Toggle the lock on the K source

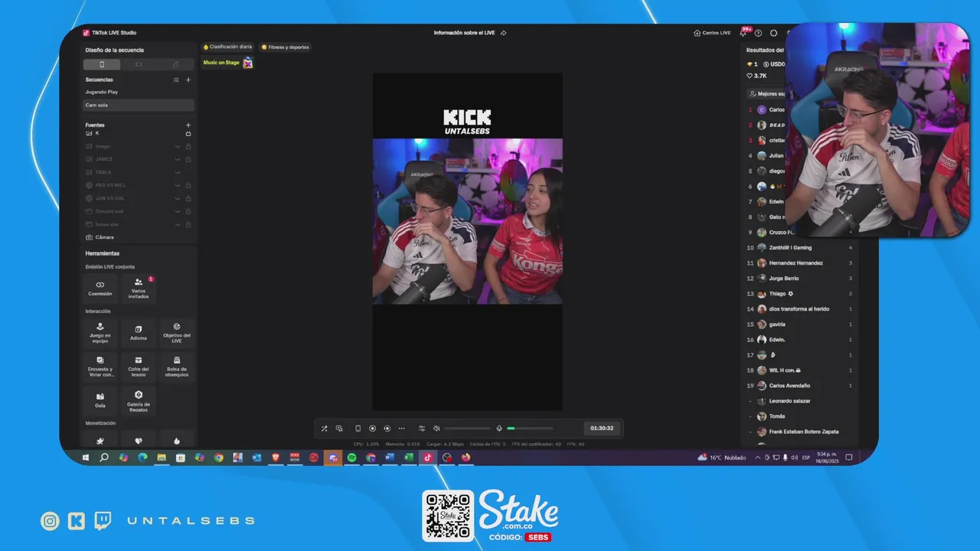click(x=188, y=133)
